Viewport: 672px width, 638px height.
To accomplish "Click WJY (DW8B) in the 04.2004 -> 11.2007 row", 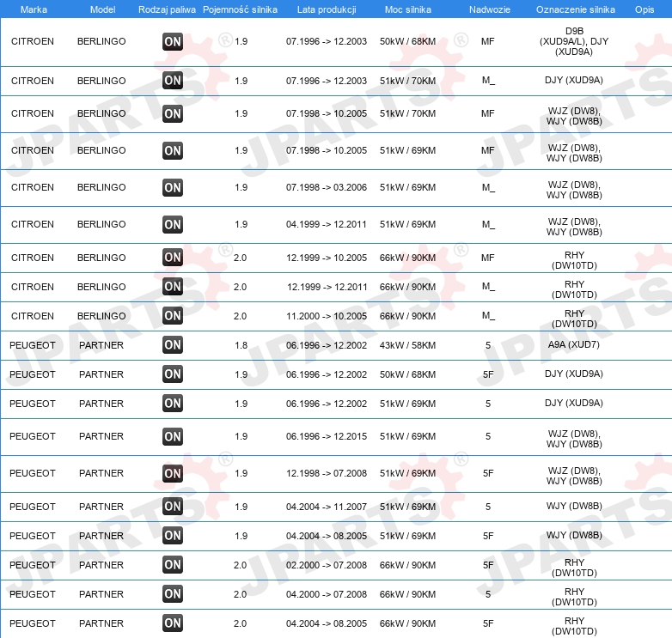I will click(x=574, y=506).
